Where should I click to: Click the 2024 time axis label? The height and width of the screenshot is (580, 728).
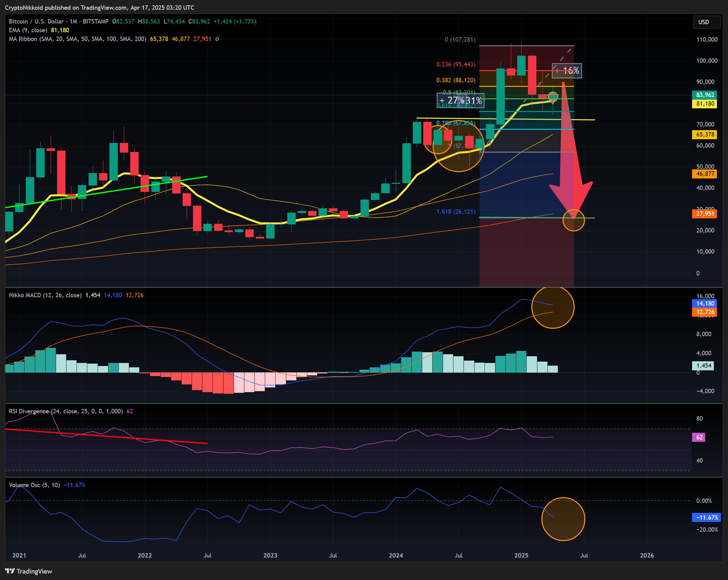click(x=396, y=556)
